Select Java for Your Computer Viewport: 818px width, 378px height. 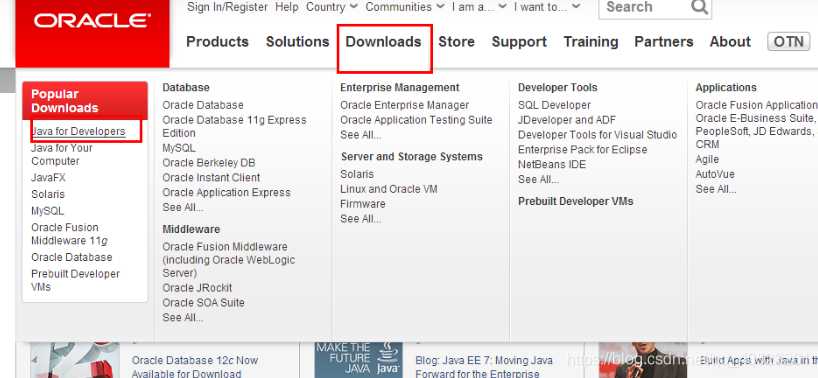coord(62,154)
